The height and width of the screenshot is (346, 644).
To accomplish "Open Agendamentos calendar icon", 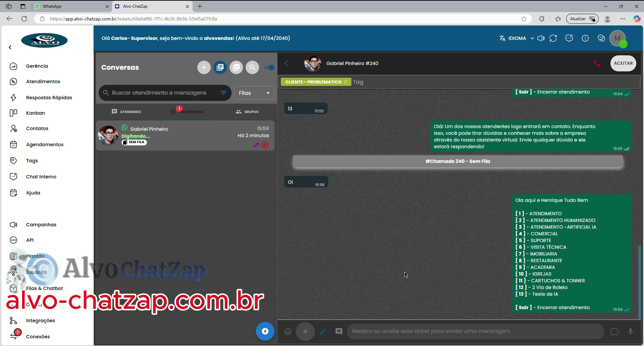I will [13, 145].
